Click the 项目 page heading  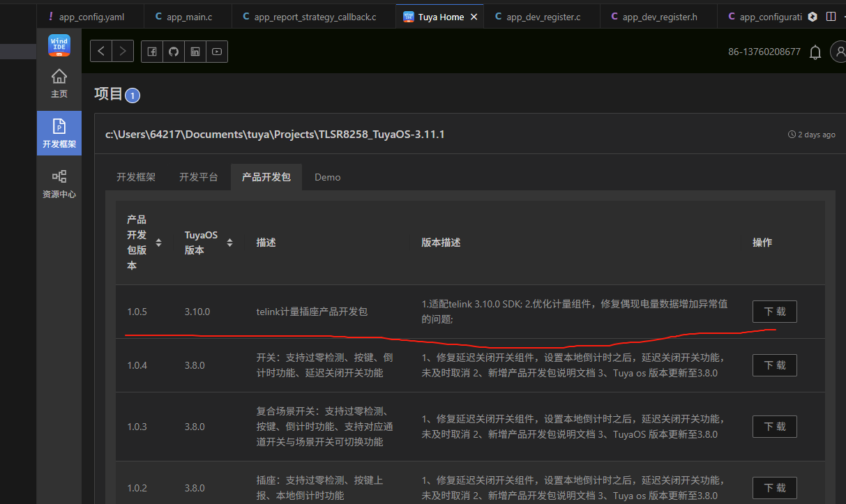pos(109,94)
